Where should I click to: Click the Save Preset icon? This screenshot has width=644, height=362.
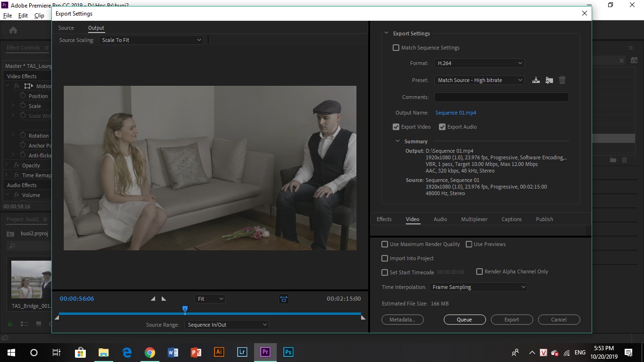pyautogui.click(x=536, y=80)
